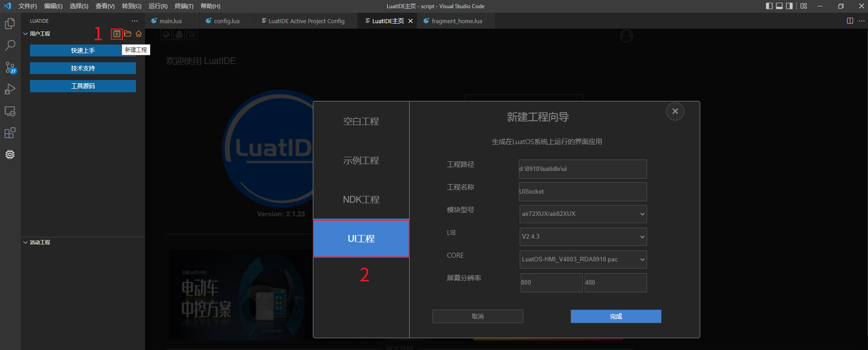The height and width of the screenshot is (350, 868).
Task: Switch to the config.lua tab
Action: click(226, 21)
